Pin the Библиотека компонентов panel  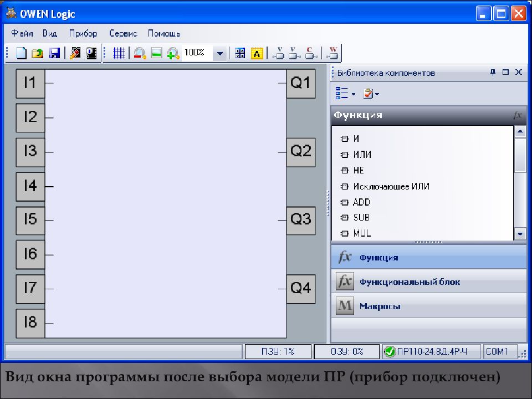(493, 72)
